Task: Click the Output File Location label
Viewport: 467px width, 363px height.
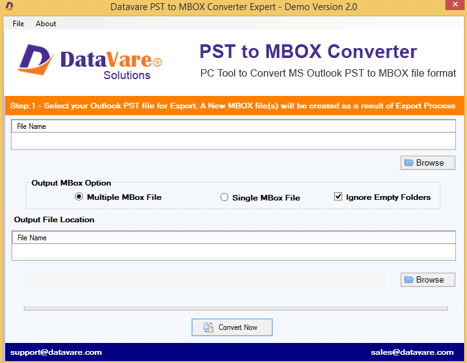Action: click(54, 220)
